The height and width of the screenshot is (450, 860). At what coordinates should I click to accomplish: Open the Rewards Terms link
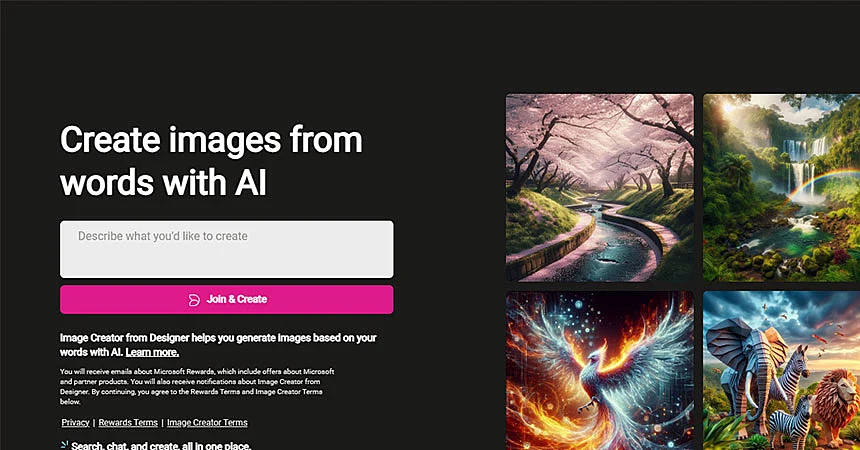128,423
